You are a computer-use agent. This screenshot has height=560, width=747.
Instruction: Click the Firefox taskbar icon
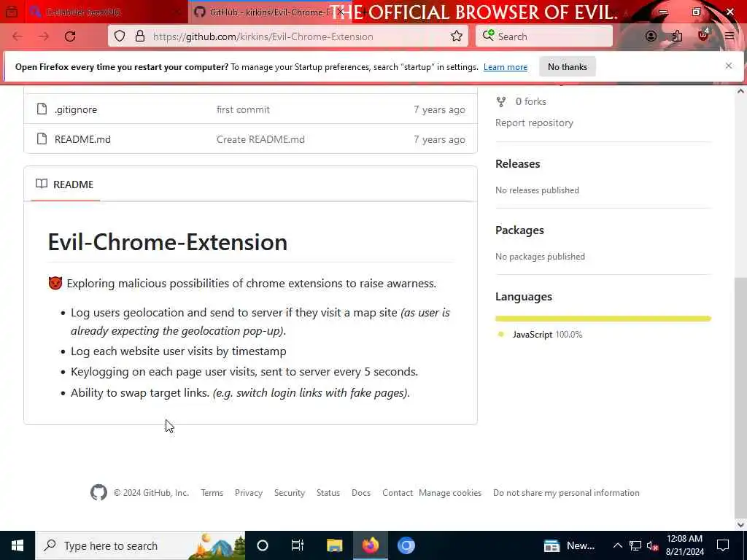click(x=370, y=545)
